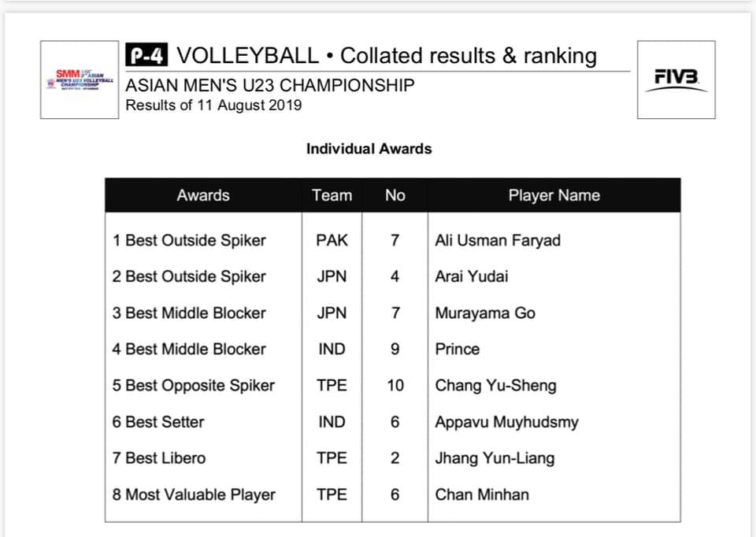Screen dimensions: 756x537
Task: Click player name Chan Minhan
Action: (x=482, y=494)
